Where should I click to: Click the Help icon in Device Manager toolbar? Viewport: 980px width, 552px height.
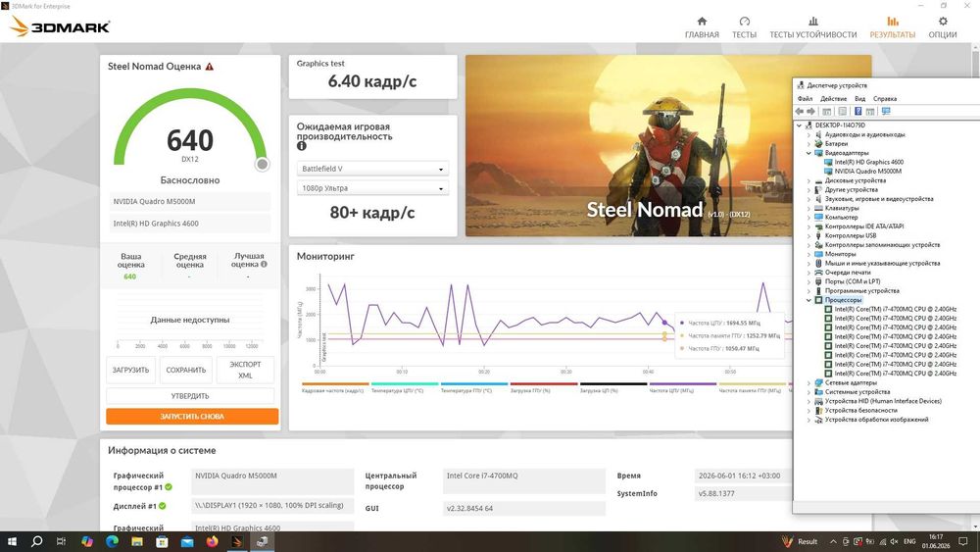pyautogui.click(x=858, y=111)
